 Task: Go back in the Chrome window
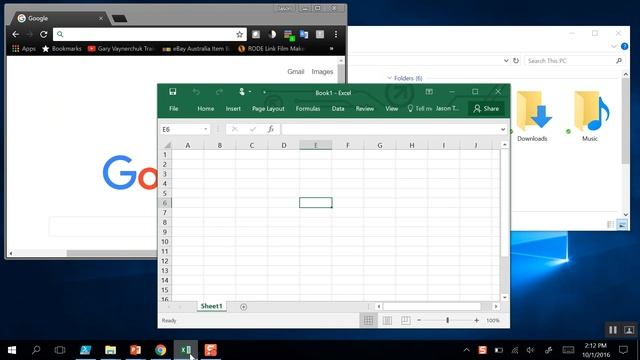(16, 34)
